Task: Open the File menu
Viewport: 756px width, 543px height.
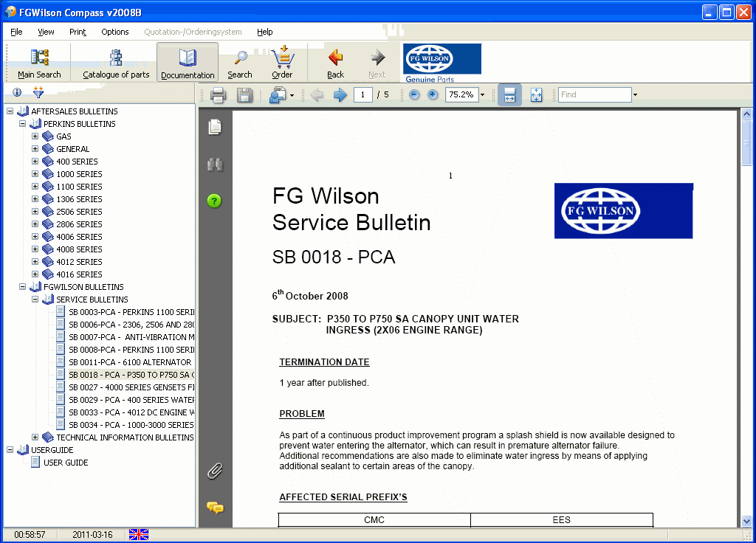Action: 16,32
